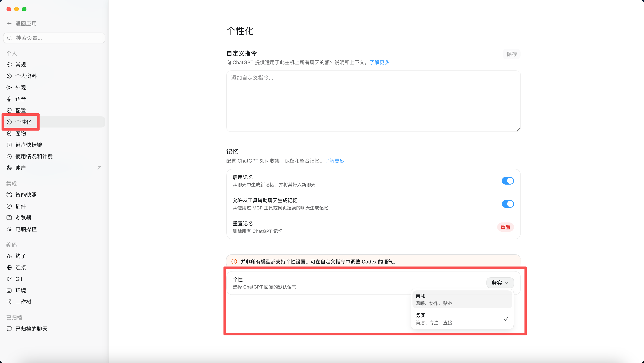Open the 个性化 settings section
Screen dimensions: 644x363
tap(54, 122)
